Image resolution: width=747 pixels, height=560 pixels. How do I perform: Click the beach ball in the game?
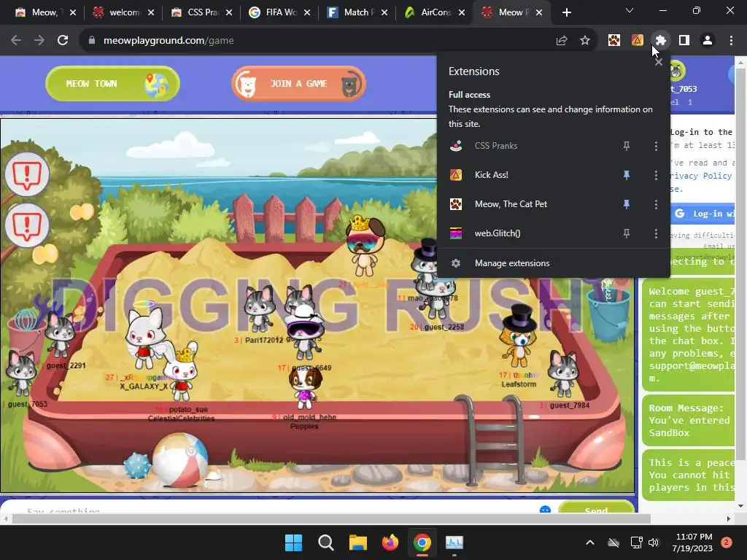[x=179, y=460]
